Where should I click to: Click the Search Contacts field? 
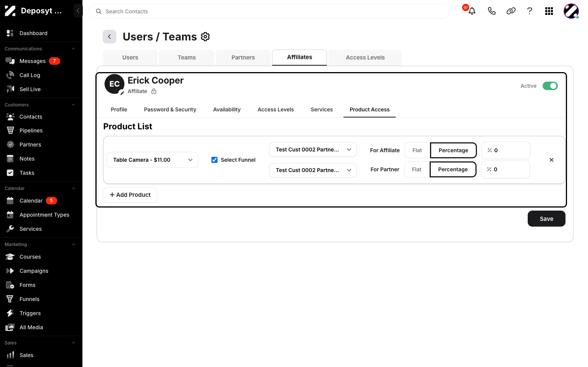(269, 11)
